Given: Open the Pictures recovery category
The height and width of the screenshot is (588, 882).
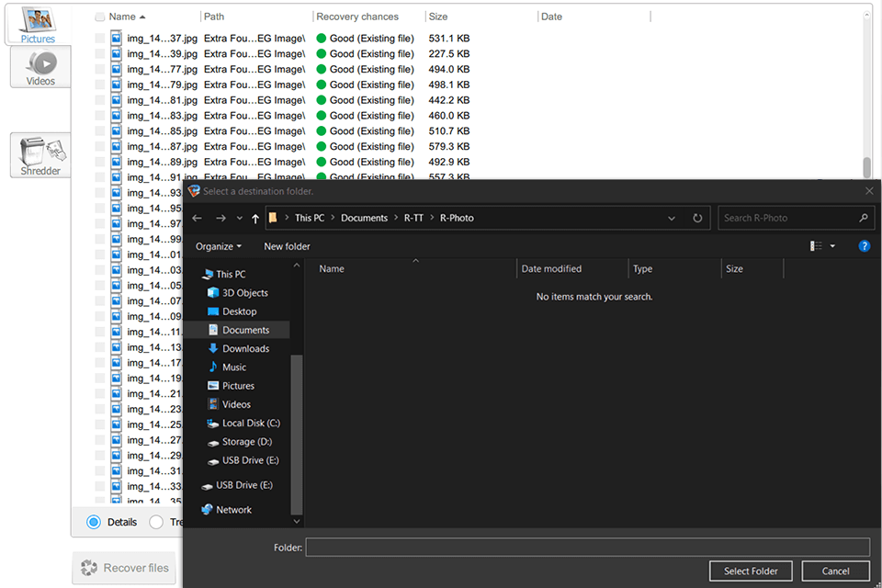Looking at the screenshot, I should click(38, 24).
